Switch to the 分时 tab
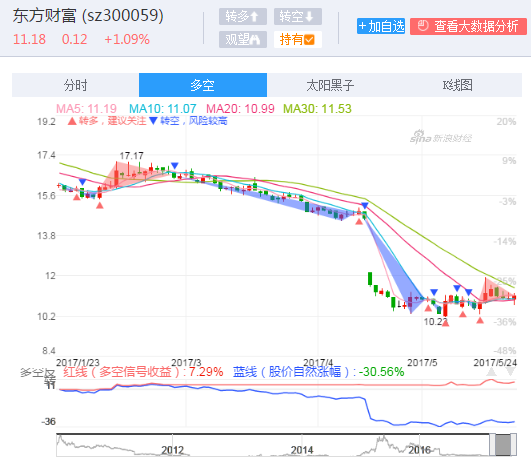Screen dimensions: 531x470 76,85
